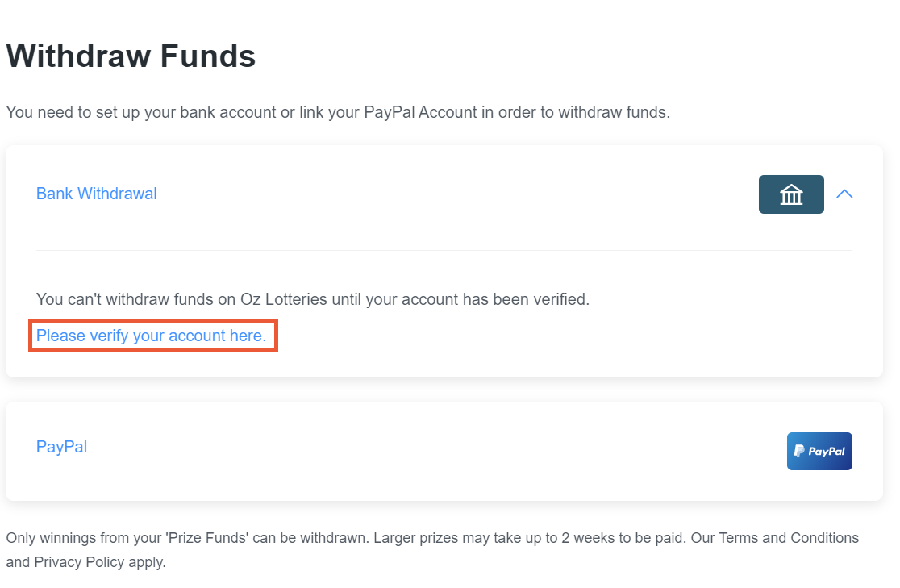The width and height of the screenshot is (900, 588).
Task: Open the verify your account link
Action: pyautogui.click(x=151, y=336)
